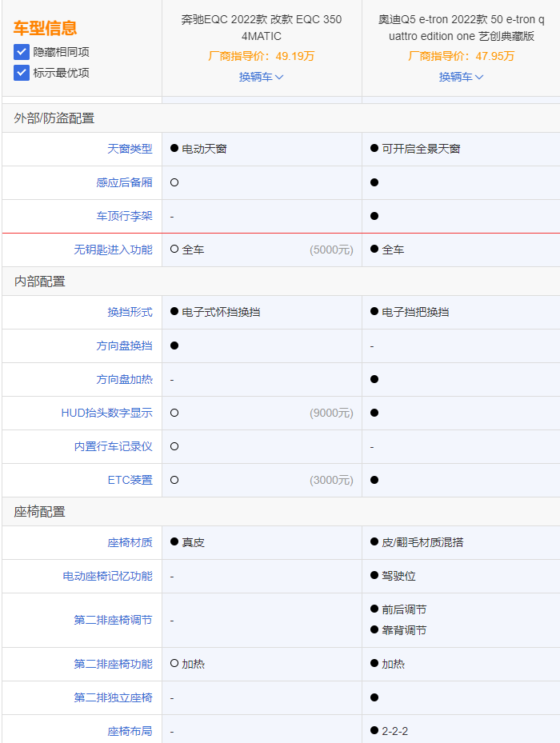Open the ETC装置 parameter link
The width and height of the screenshot is (560, 743).
(130, 481)
